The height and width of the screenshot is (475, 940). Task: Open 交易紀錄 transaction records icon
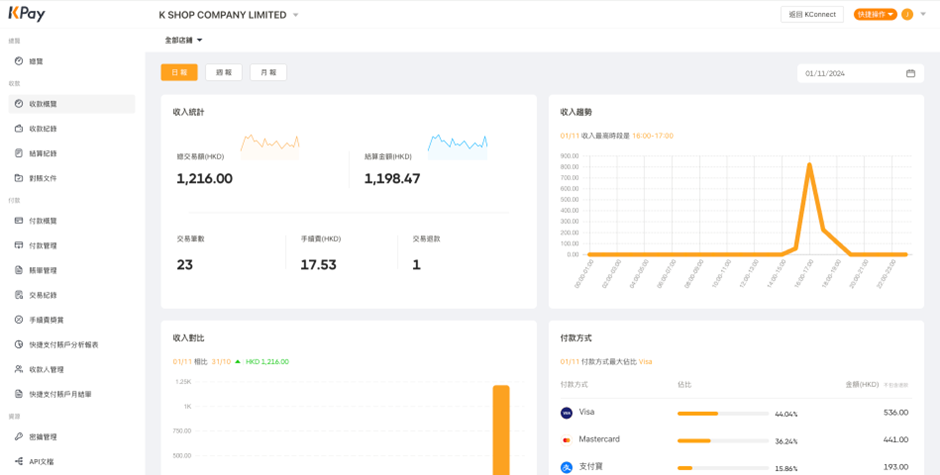coord(19,295)
